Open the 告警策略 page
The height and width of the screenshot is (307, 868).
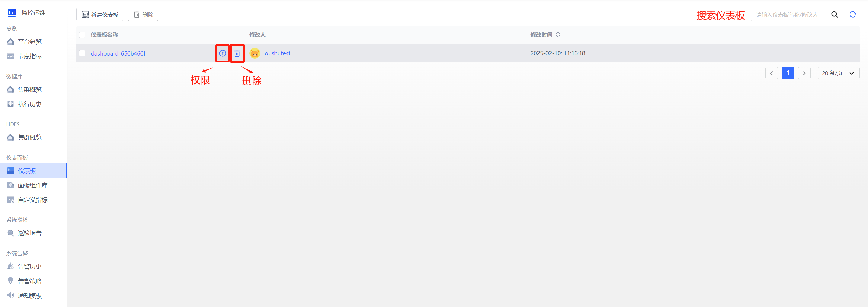[x=30, y=281]
